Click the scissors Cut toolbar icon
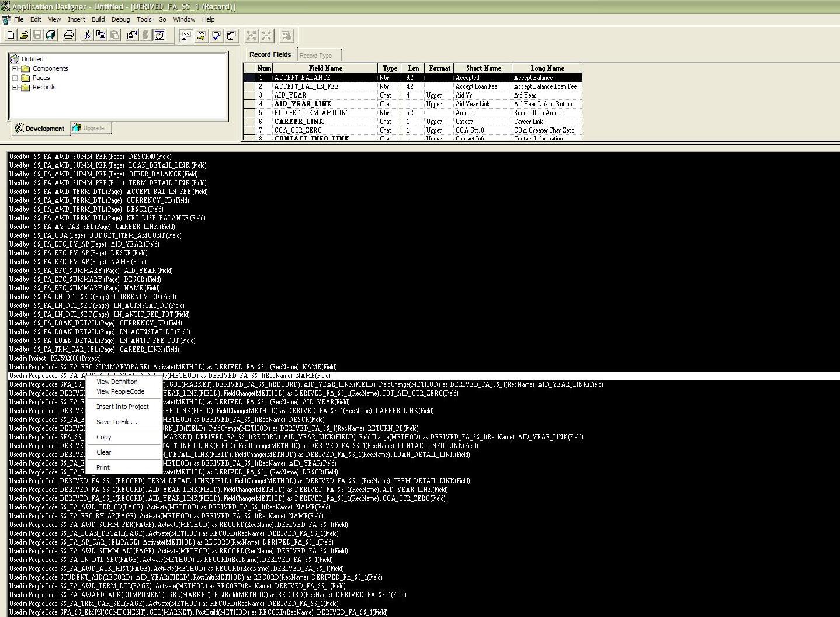The image size is (840, 617). 87,35
